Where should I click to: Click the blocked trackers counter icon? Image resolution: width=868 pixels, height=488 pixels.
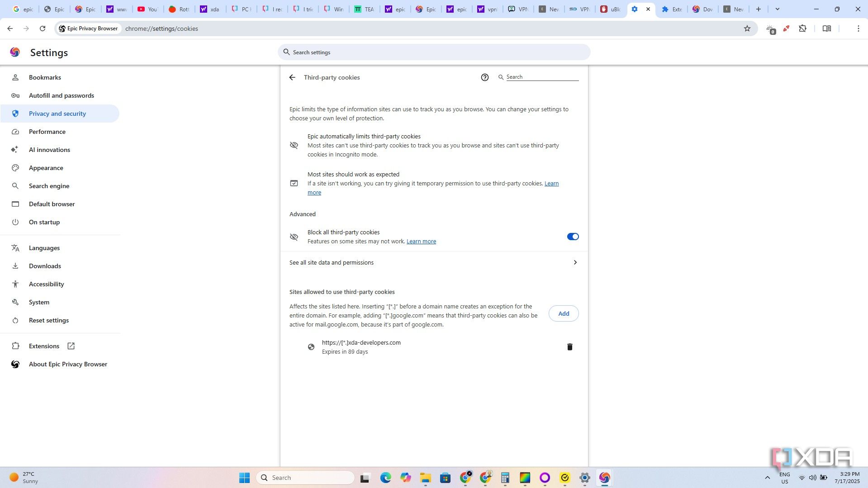[x=771, y=29]
